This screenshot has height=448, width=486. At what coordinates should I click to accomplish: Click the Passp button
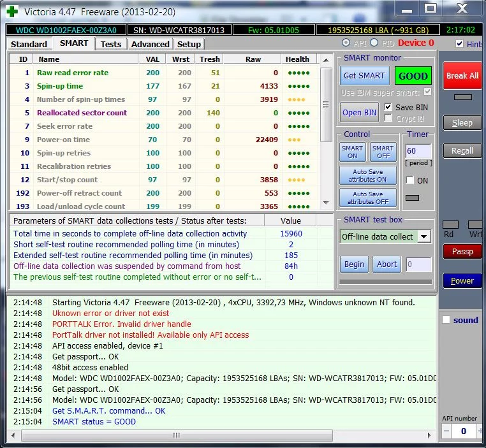click(462, 252)
